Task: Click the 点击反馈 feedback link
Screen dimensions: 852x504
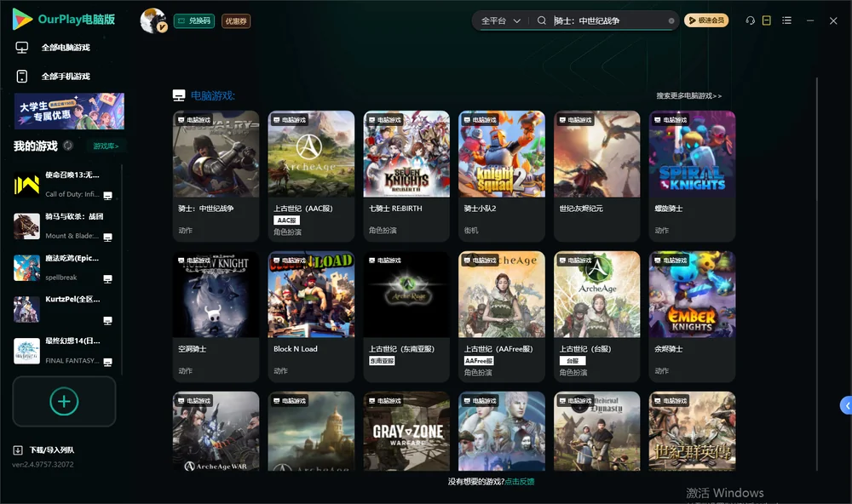Action: click(520, 481)
